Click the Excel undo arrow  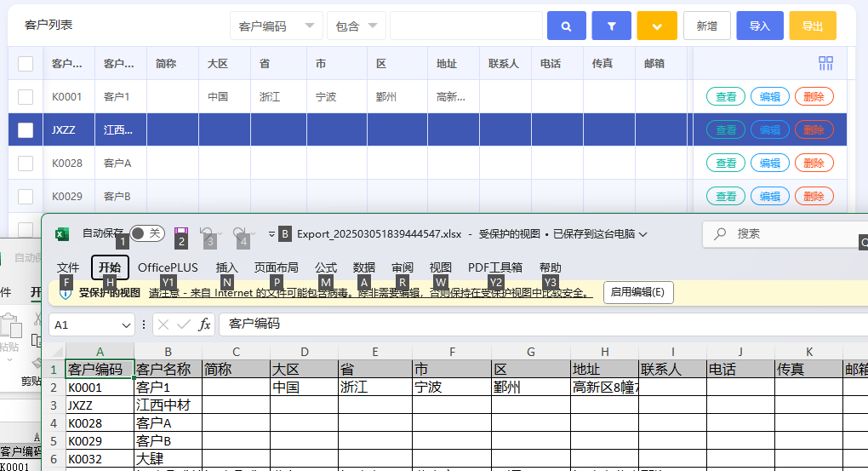tap(207, 233)
